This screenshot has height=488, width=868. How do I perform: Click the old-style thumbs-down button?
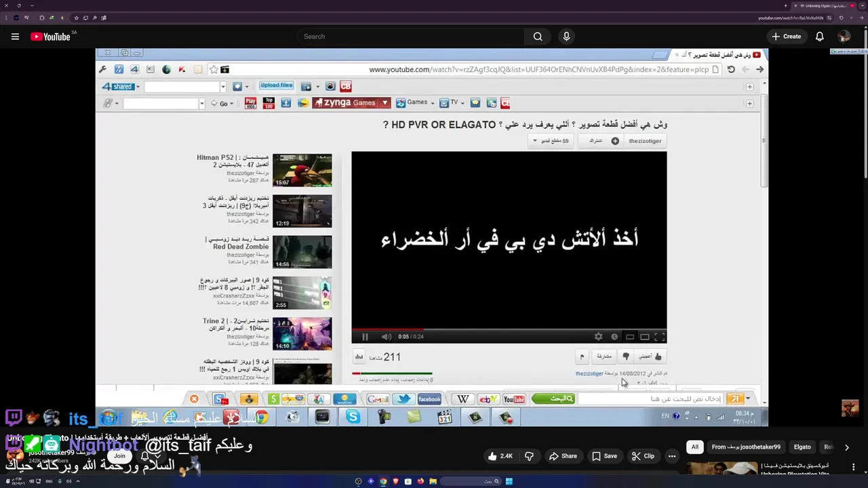(625, 357)
